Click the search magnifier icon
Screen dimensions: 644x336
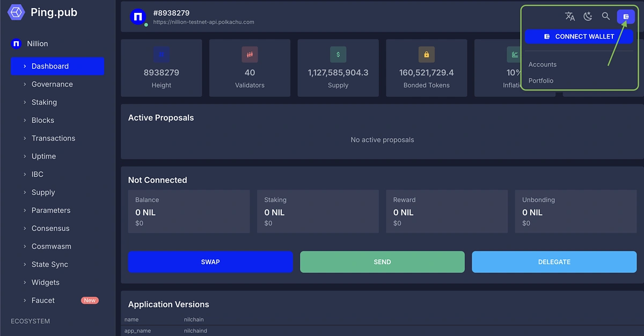point(606,16)
